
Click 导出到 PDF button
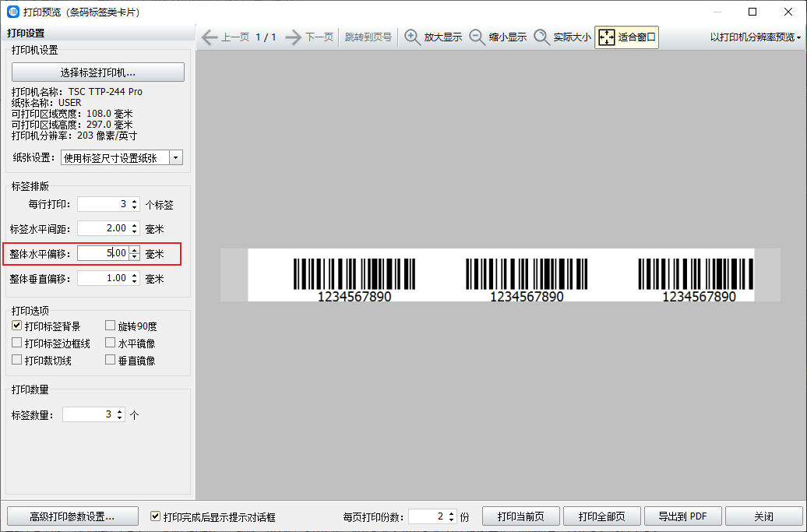tap(683, 516)
